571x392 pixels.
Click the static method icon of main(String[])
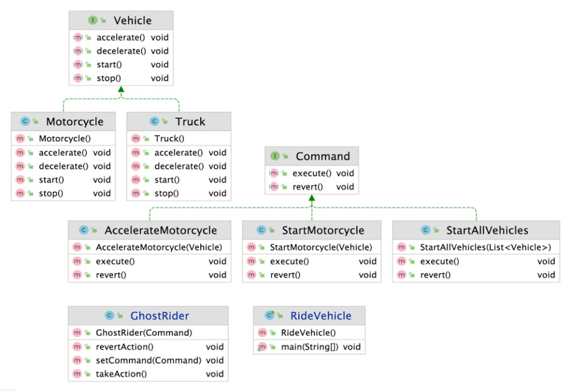(262, 347)
